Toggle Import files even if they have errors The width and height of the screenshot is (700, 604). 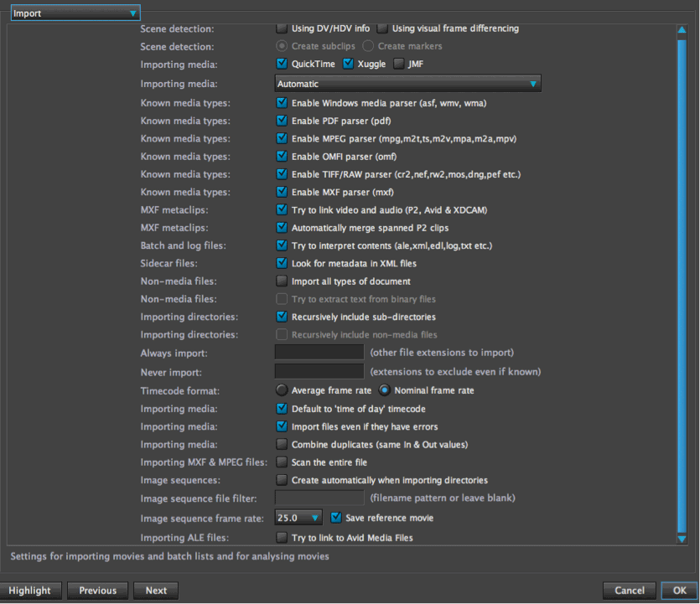pyautogui.click(x=281, y=426)
